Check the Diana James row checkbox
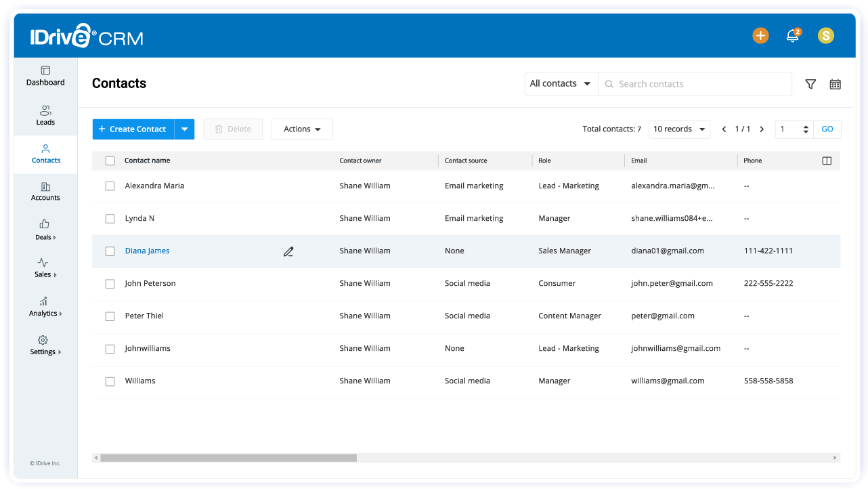 [110, 251]
